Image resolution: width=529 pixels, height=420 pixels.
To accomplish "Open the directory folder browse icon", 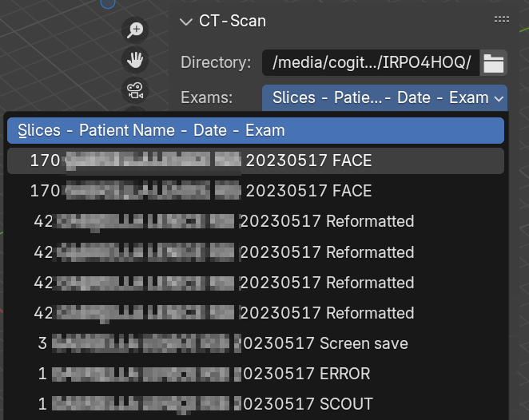I will [x=494, y=63].
